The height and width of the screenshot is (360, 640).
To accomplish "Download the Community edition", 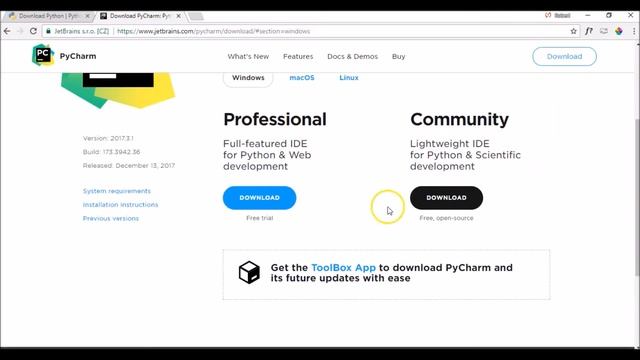I will 446,198.
